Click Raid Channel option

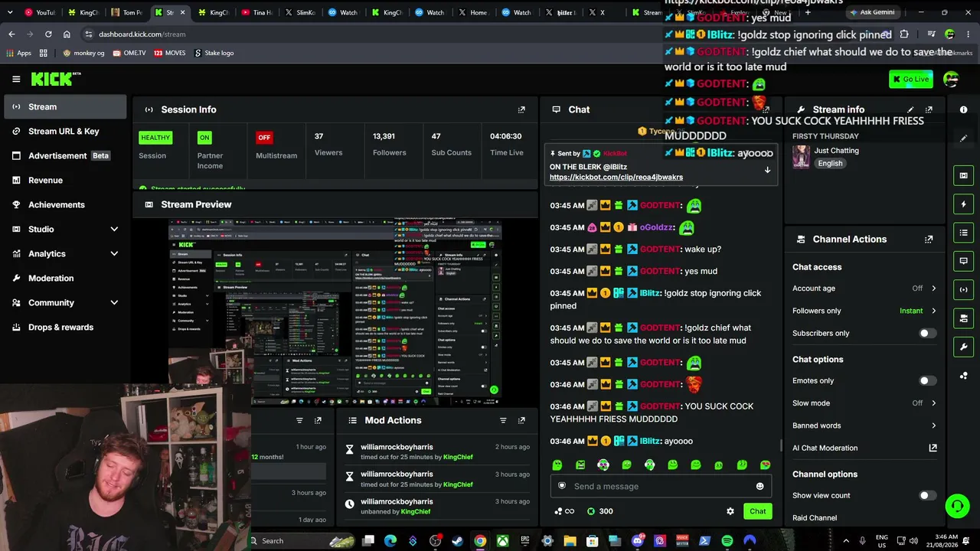coord(815,518)
